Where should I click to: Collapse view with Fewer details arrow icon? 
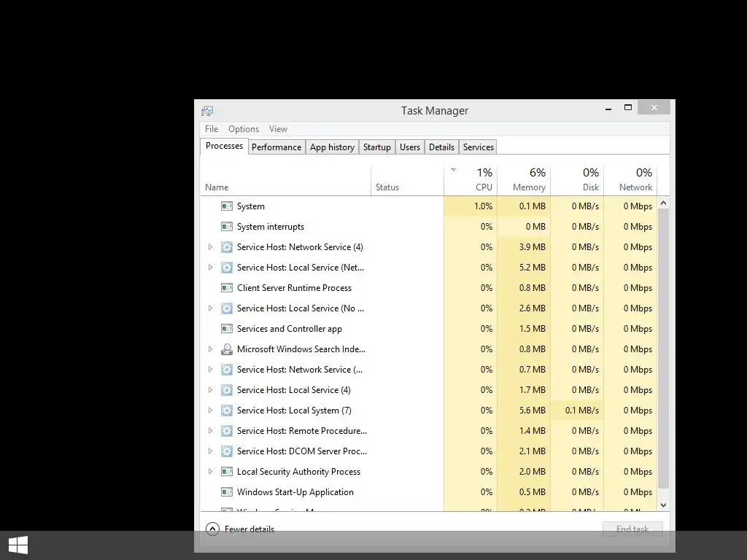coord(212,529)
